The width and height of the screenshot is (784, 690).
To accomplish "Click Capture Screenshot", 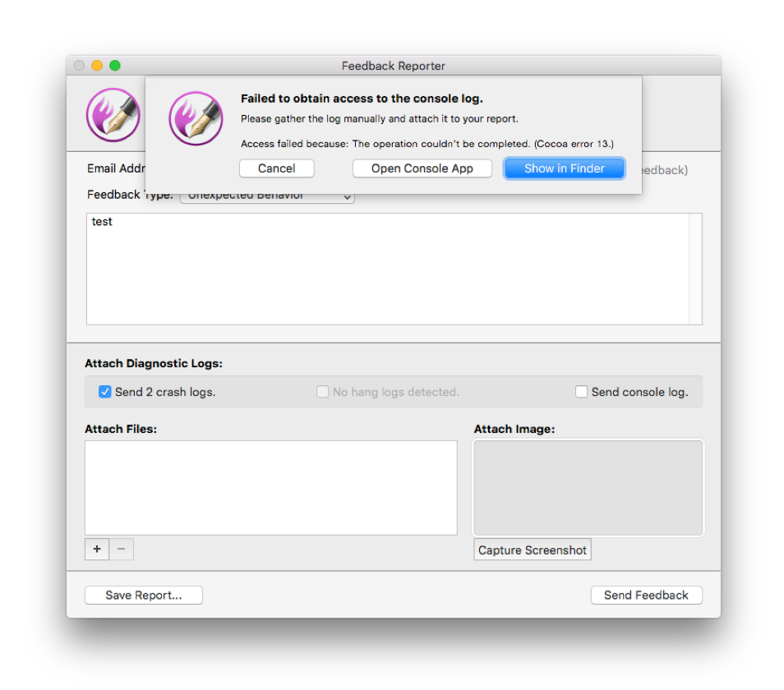I will (533, 550).
